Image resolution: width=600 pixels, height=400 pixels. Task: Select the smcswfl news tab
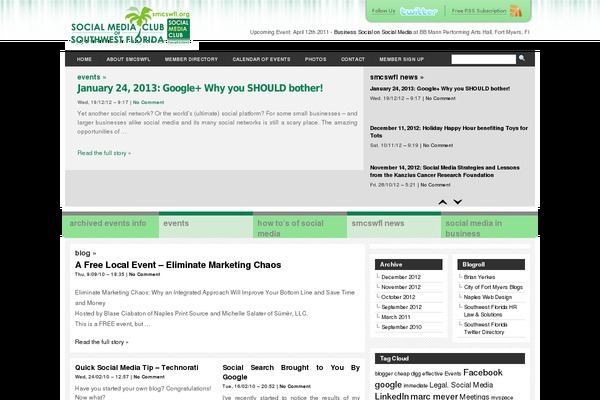point(394,226)
